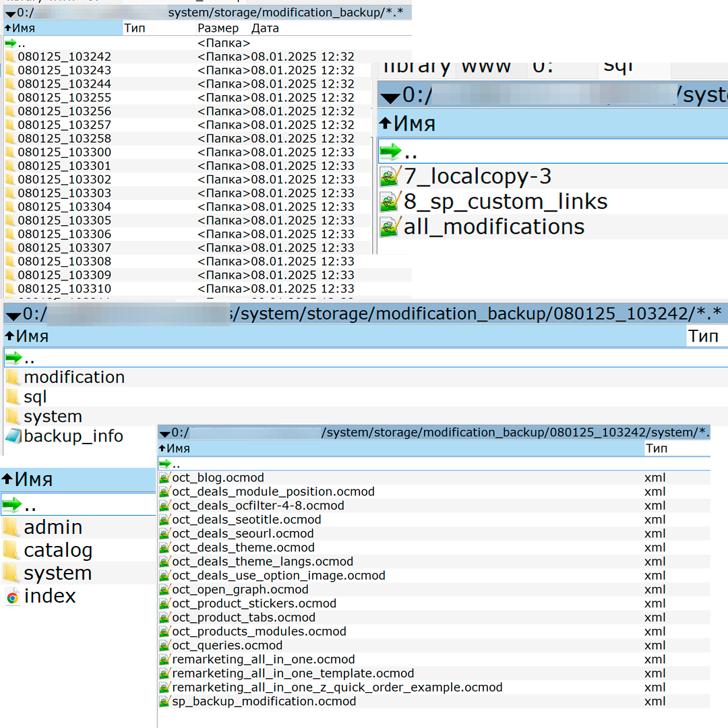This screenshot has height=728, width=728.
Task: Sort by Дата column
Action: point(330,28)
